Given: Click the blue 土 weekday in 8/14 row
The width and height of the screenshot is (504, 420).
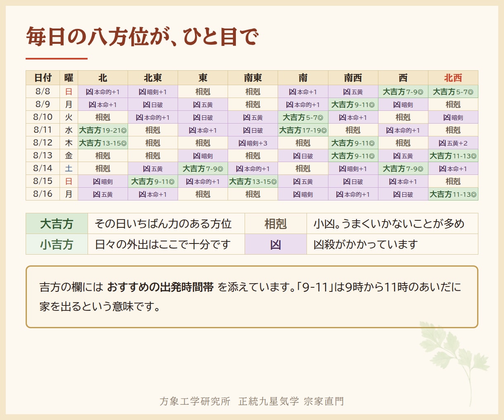Looking at the screenshot, I should coord(69,168).
